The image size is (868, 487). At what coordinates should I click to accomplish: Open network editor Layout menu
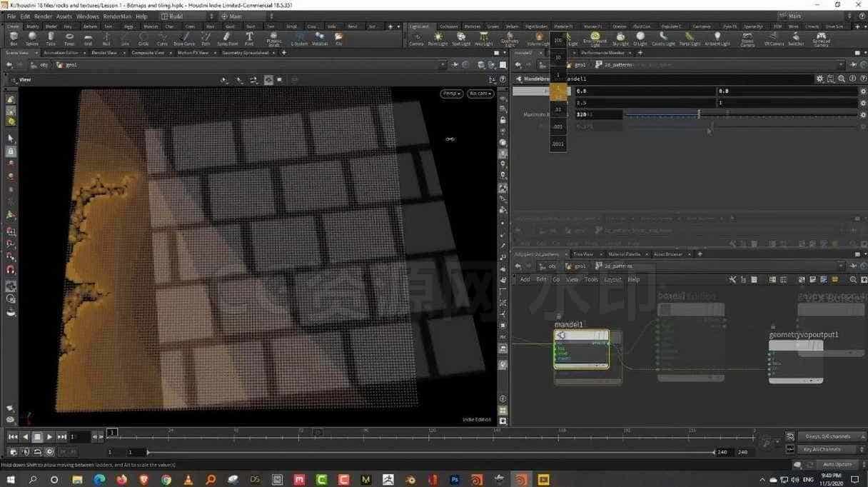pos(612,279)
